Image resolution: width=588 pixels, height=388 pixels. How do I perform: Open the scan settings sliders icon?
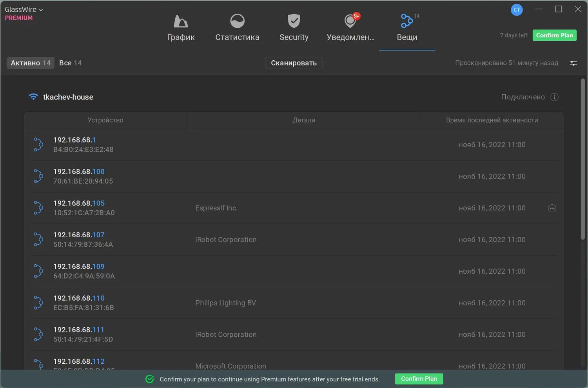[573, 63]
